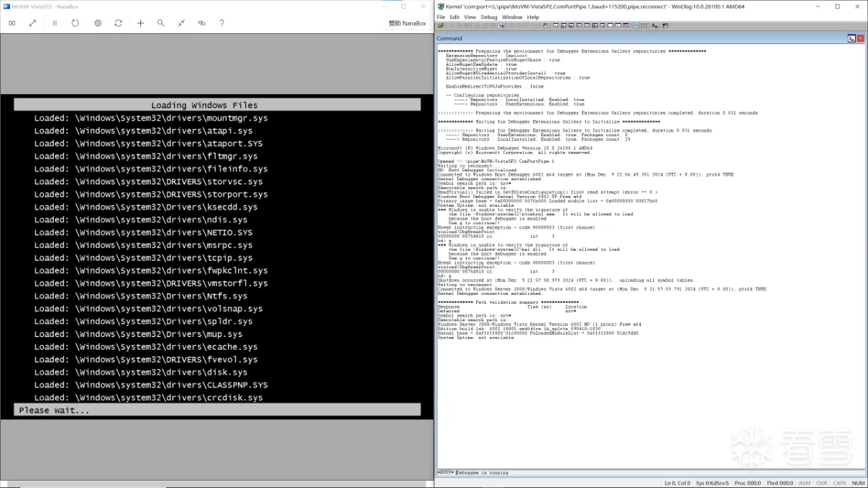Open the Options icon in WinDbg toolbar

pos(665,25)
